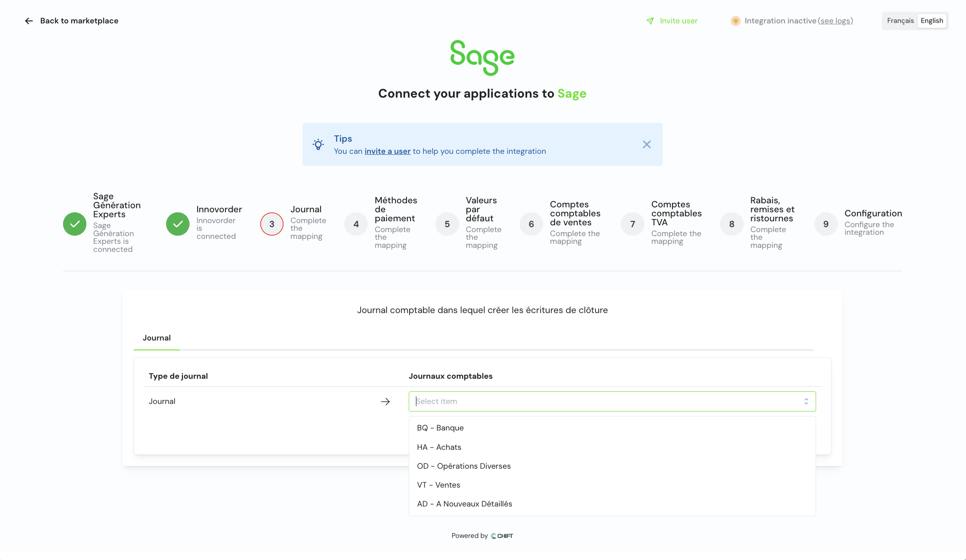Choose HA - Achats from the list
The height and width of the screenshot is (560, 966).
tap(612, 447)
